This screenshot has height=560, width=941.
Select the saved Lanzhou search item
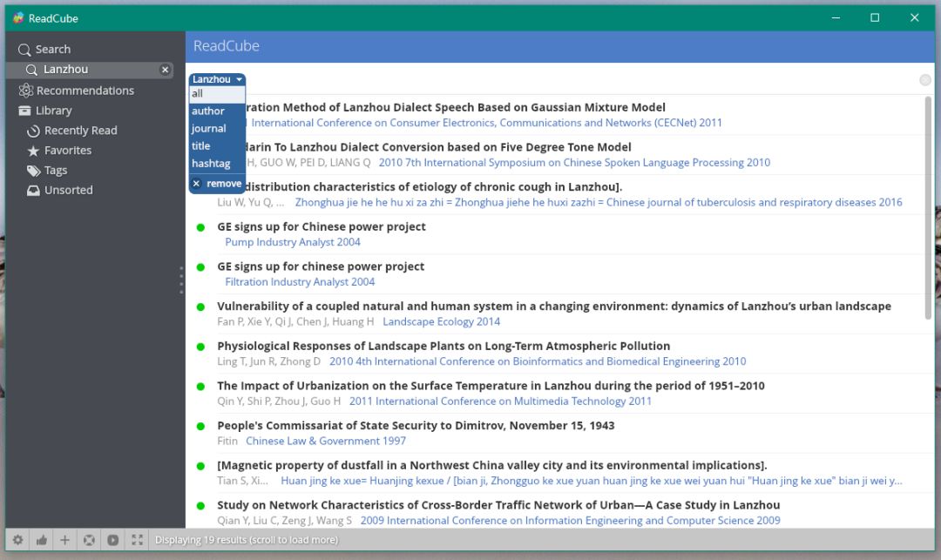click(90, 70)
